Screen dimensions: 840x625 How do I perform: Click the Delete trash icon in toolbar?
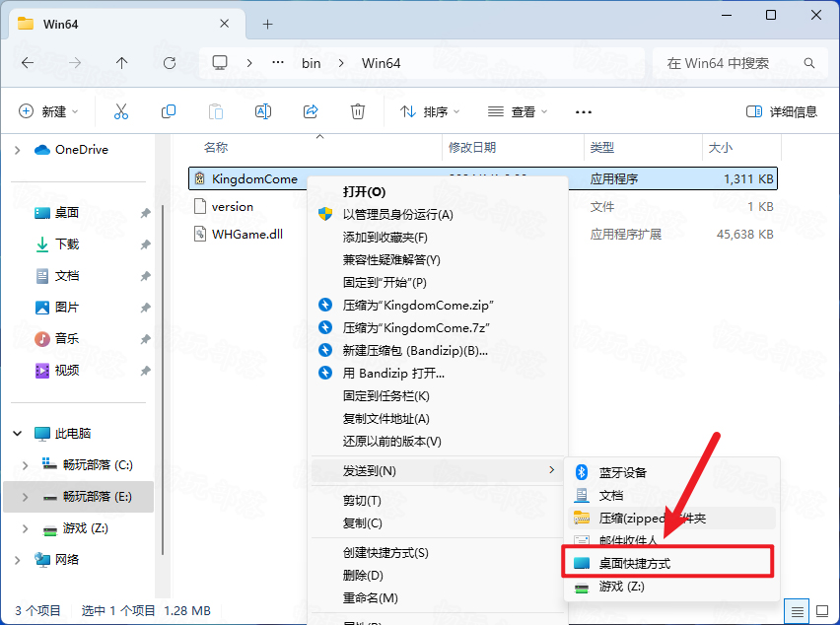tap(358, 111)
